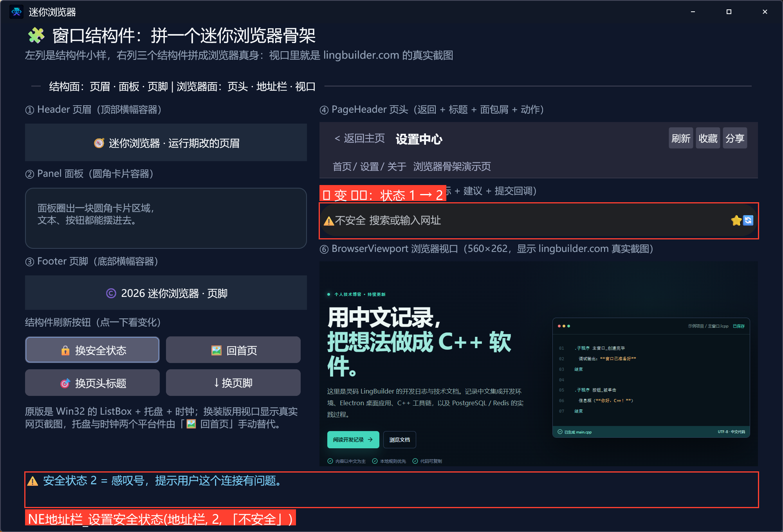Select the 首页 breadcrumb item
This screenshot has height=532, width=783.
(x=342, y=167)
